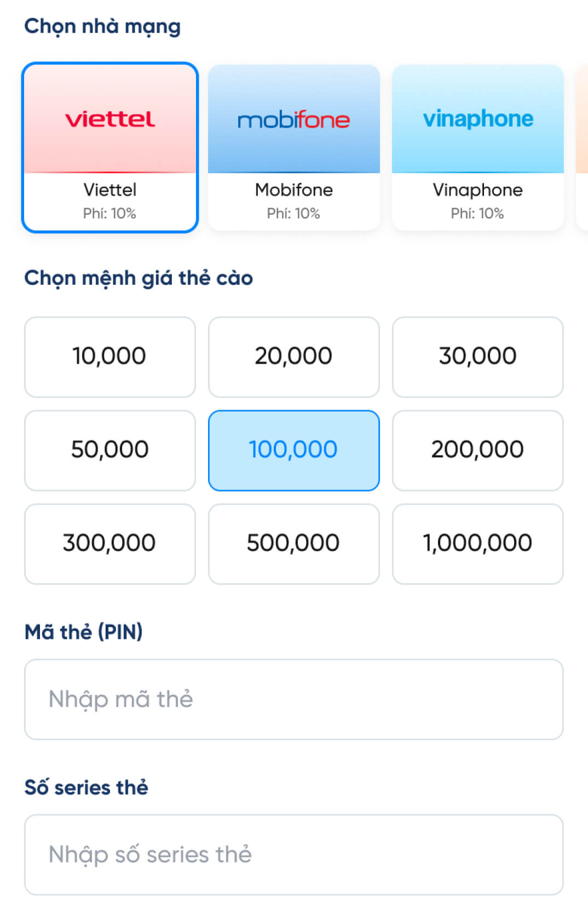Viewport: 588px width, 915px height.
Task: Choose the 200,000 card denomination
Action: coord(477,450)
